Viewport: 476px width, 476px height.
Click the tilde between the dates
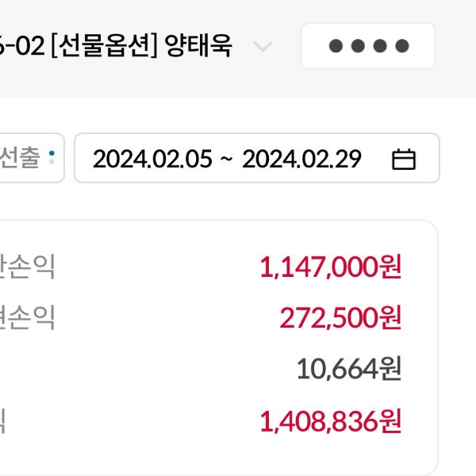click(226, 159)
